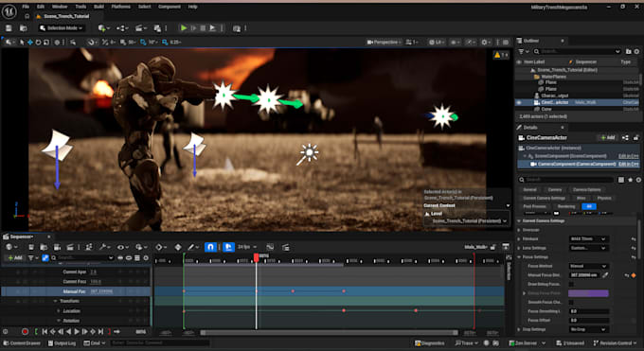This screenshot has height=351, width=644.
Task: Click the red Record button in Sequencer transport
Action: (x=25, y=332)
